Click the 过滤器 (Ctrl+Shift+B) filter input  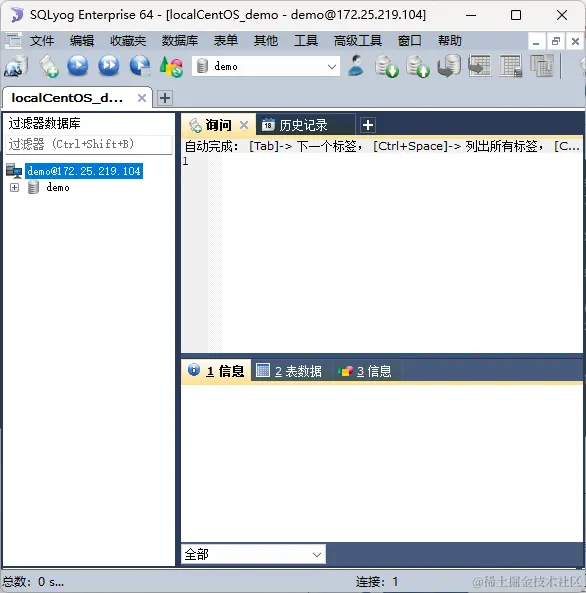click(89, 144)
